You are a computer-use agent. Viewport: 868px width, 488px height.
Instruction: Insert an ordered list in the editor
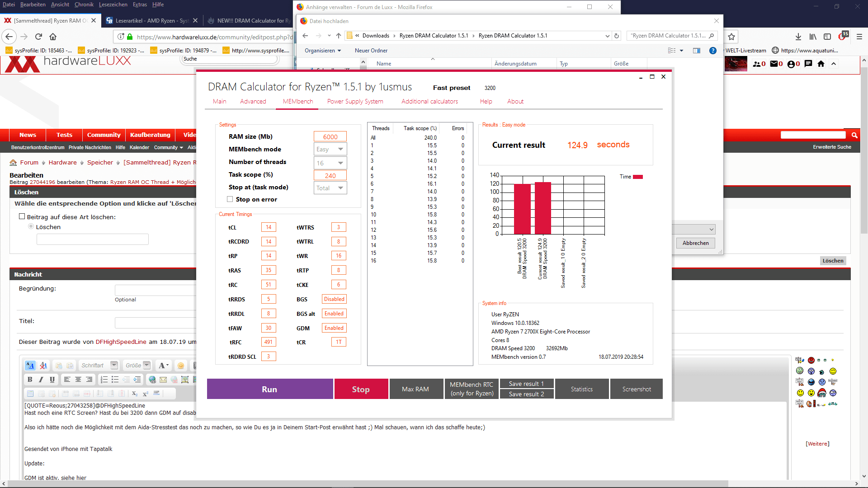pyautogui.click(x=104, y=380)
